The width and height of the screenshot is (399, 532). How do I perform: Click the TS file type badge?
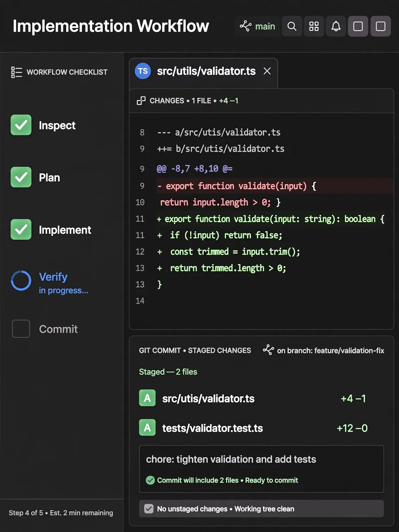click(x=143, y=71)
